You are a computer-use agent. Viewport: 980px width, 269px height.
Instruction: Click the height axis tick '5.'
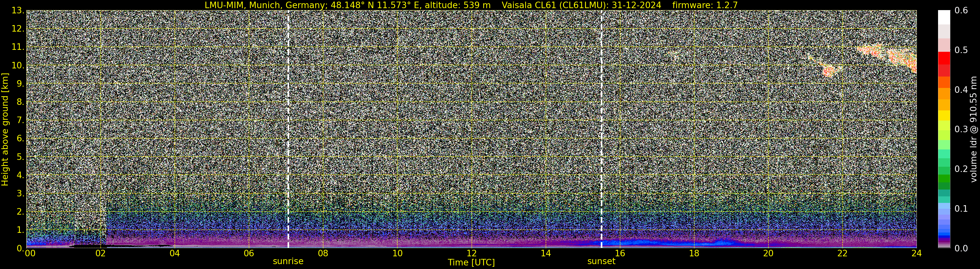(20, 157)
